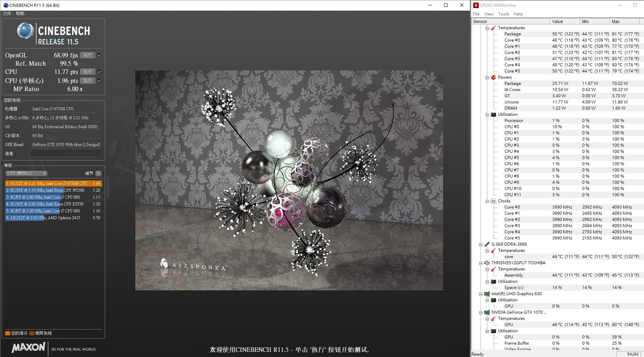The width and height of the screenshot is (644, 357).
Task: Toggle the CPU test checkbox
Action: pyautogui.click(x=100, y=72)
